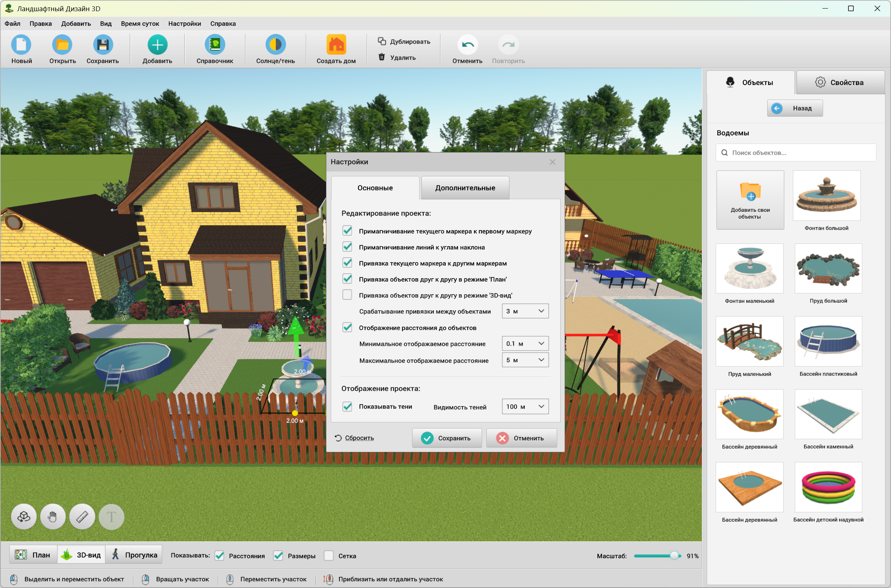This screenshot has width=891, height=588.
Task: Enable 3D-вид object snapping checkbox
Action: (347, 295)
